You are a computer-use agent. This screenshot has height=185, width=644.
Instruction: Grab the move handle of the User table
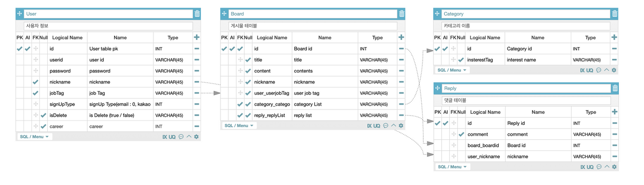[20, 14]
